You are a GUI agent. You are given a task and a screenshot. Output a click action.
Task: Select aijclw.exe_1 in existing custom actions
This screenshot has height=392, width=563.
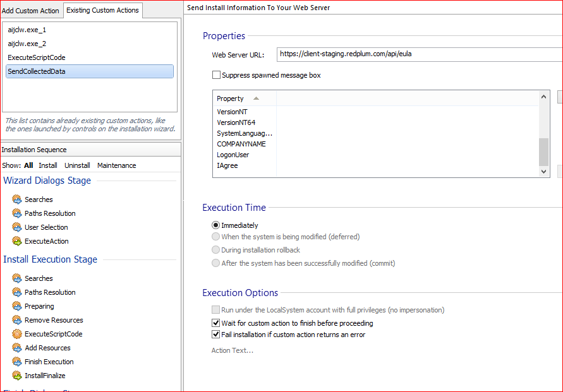(x=27, y=30)
